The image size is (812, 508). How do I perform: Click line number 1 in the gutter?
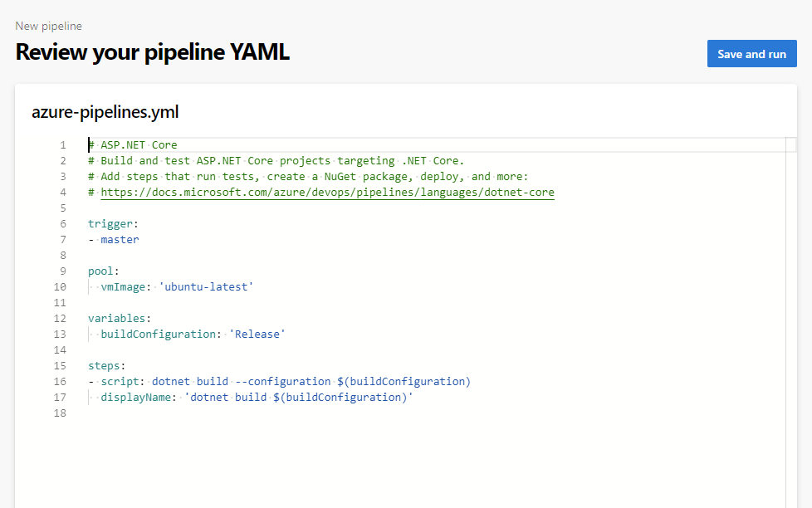[x=62, y=144]
